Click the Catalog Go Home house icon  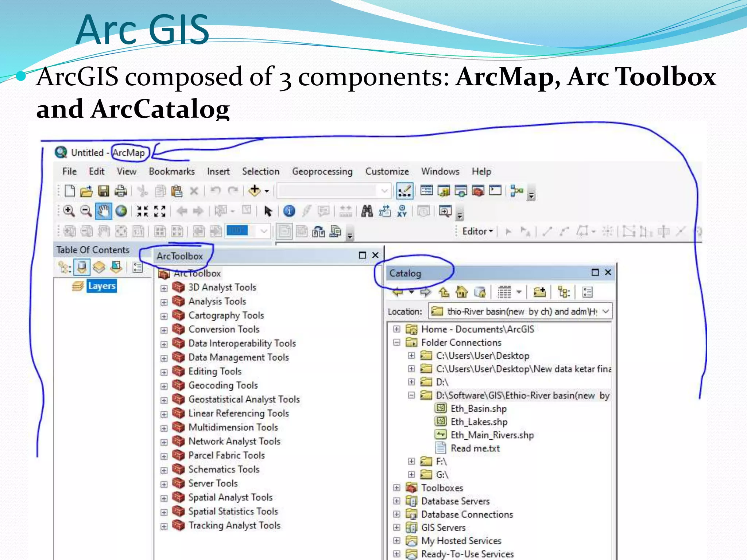click(462, 292)
